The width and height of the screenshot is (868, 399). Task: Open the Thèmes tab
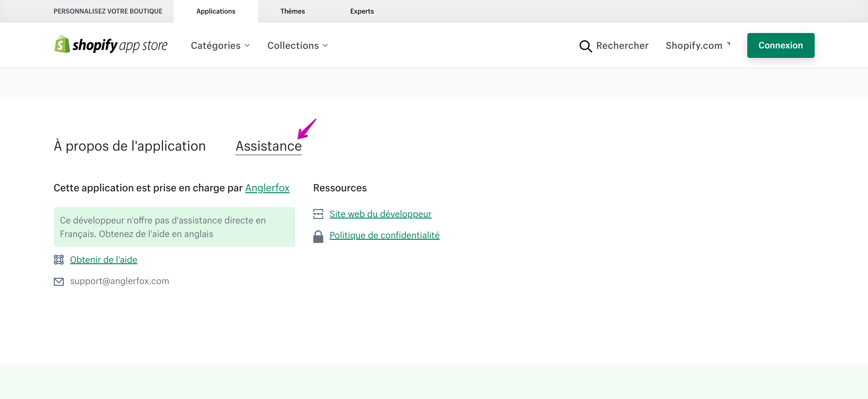tap(292, 11)
